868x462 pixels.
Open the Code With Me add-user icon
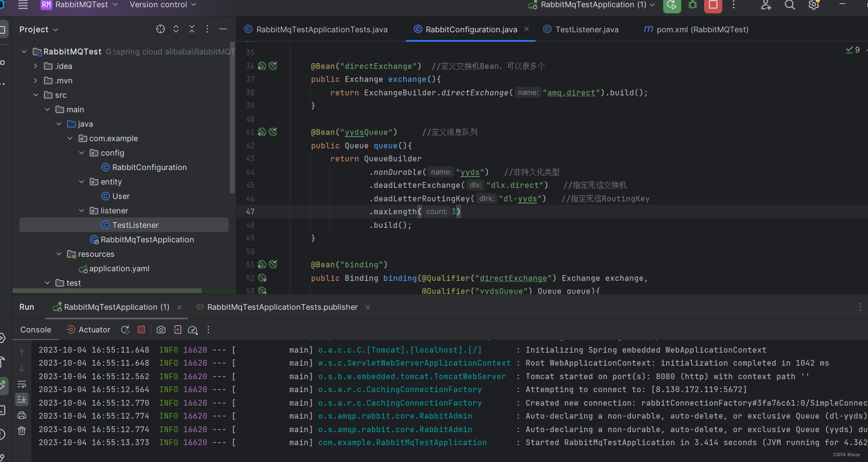tap(766, 5)
